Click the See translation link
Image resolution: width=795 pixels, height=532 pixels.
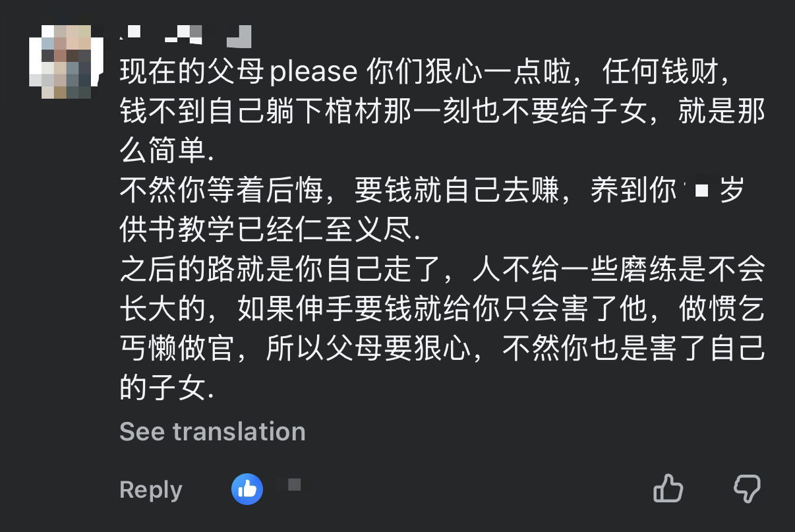point(212,431)
